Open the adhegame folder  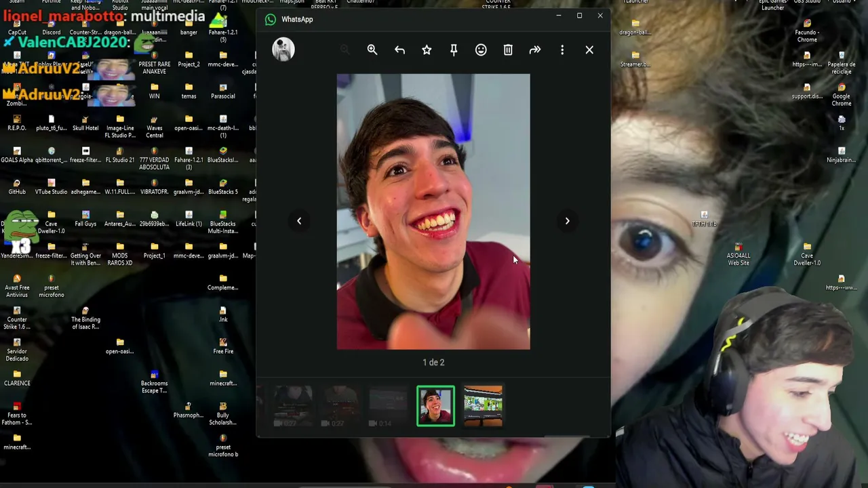(x=85, y=186)
